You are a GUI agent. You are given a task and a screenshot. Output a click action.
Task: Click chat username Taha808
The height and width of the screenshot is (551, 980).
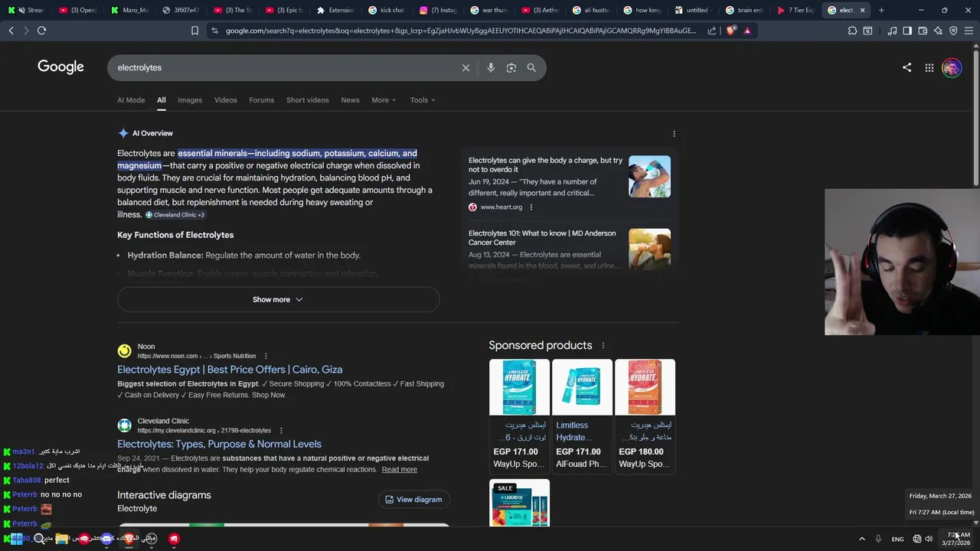tap(26, 481)
